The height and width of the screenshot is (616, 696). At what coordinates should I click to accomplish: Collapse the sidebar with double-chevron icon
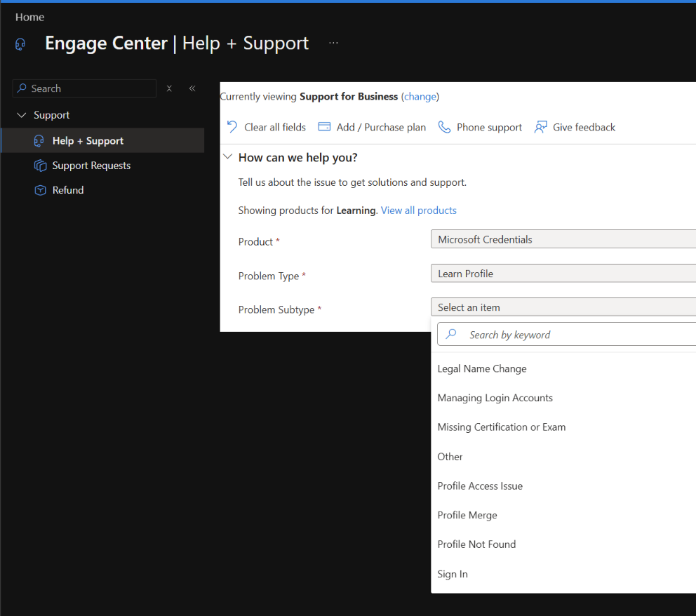point(192,88)
